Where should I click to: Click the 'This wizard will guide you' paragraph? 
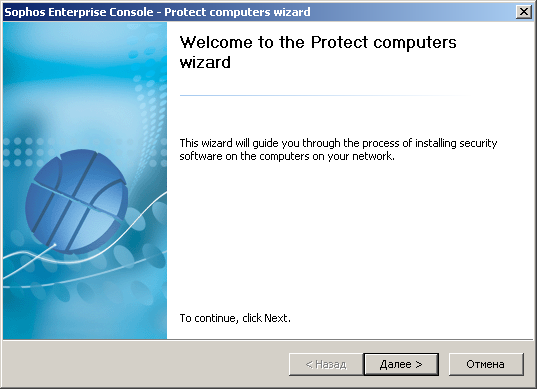[x=338, y=149]
